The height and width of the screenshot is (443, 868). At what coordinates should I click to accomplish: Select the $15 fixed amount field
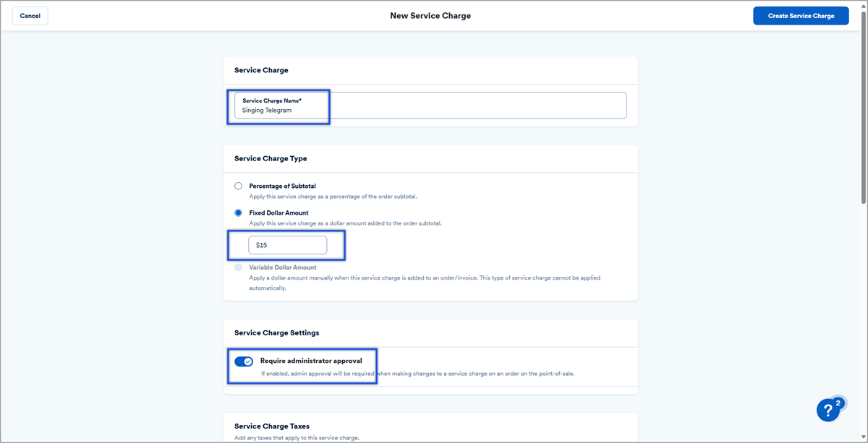click(288, 245)
